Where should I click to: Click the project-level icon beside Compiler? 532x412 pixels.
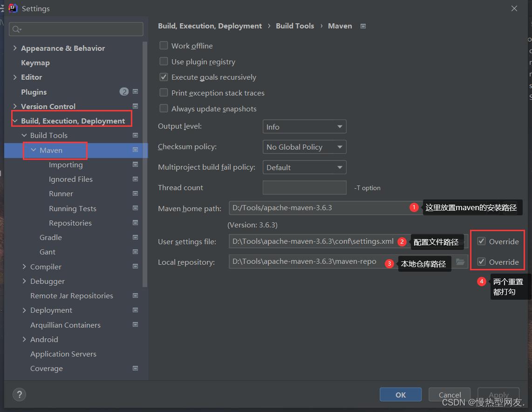[136, 267]
